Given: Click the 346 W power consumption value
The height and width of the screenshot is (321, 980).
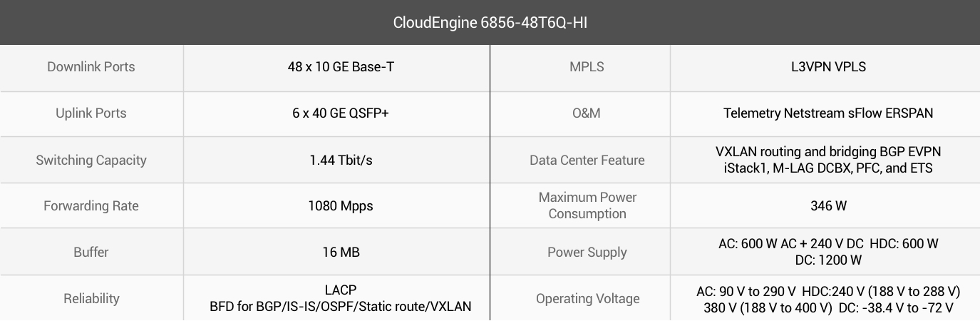Looking at the screenshot, I should pyautogui.click(x=829, y=206).
